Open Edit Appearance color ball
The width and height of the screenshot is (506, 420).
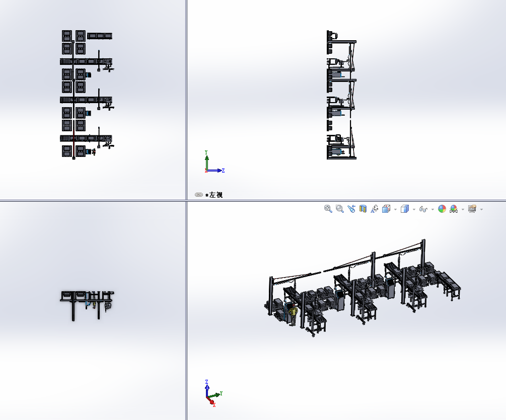(x=442, y=209)
